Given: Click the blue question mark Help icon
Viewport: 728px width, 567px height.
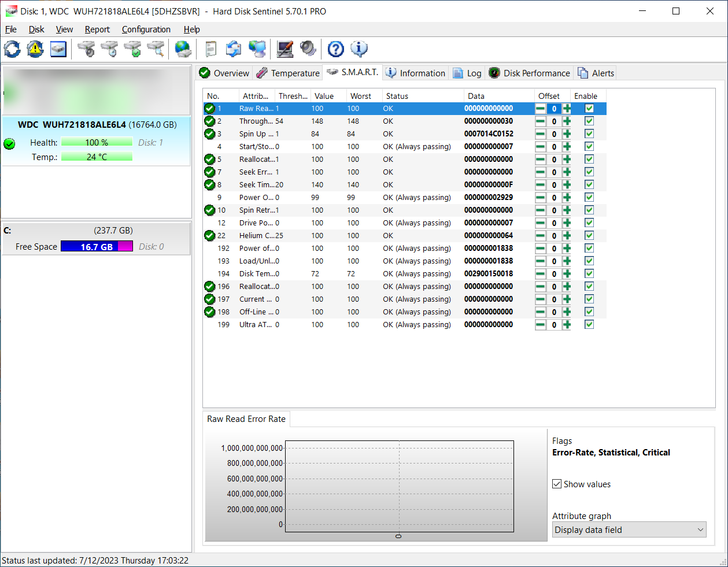Looking at the screenshot, I should click(x=335, y=49).
